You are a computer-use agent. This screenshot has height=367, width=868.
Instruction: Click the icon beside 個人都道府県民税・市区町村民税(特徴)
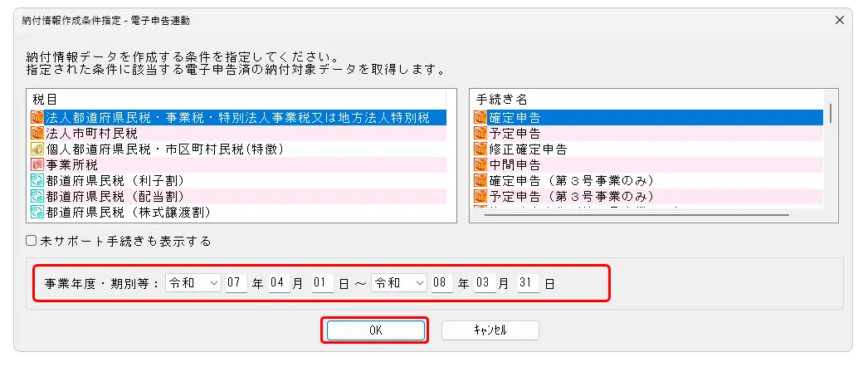37,149
